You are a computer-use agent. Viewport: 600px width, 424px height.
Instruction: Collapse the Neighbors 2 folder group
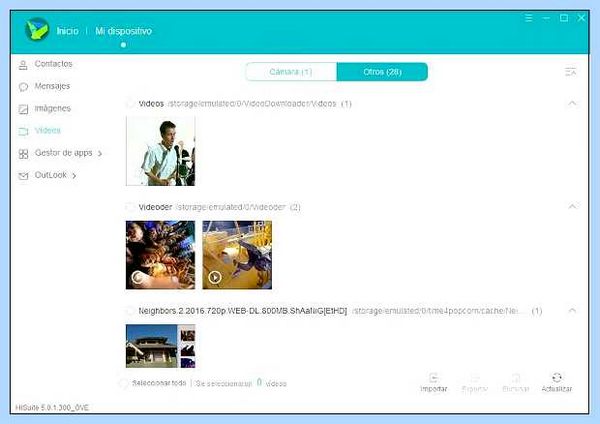(572, 310)
